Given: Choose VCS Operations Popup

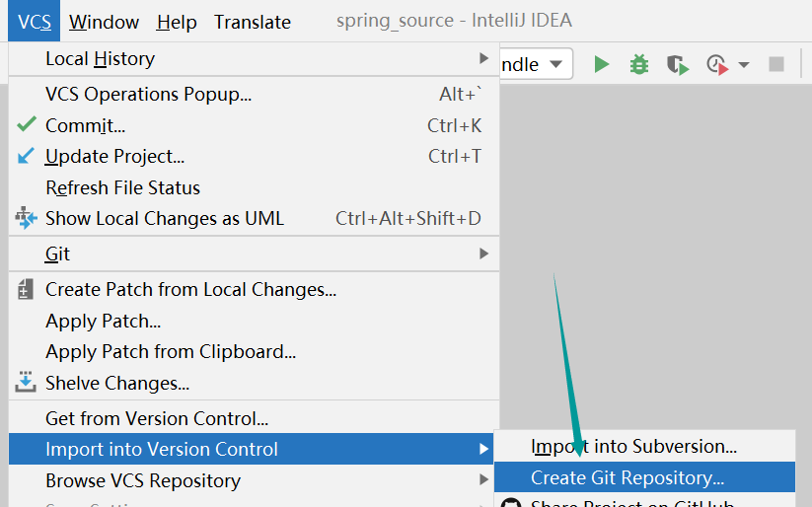Looking at the screenshot, I should (x=254, y=95).
